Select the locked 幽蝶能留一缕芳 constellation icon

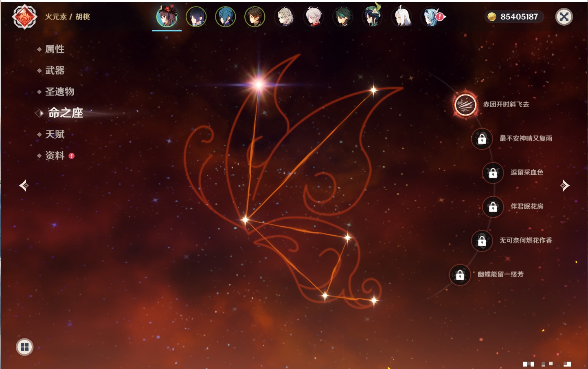[x=460, y=275]
